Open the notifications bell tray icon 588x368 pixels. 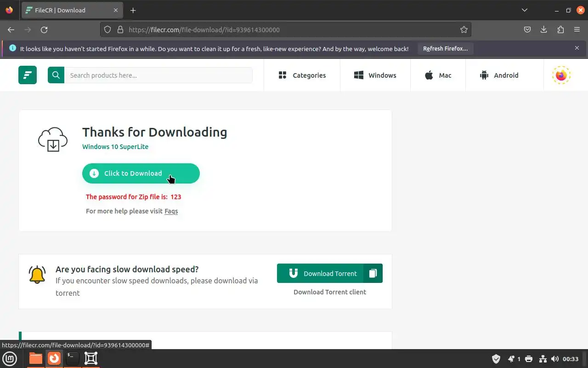511,359
